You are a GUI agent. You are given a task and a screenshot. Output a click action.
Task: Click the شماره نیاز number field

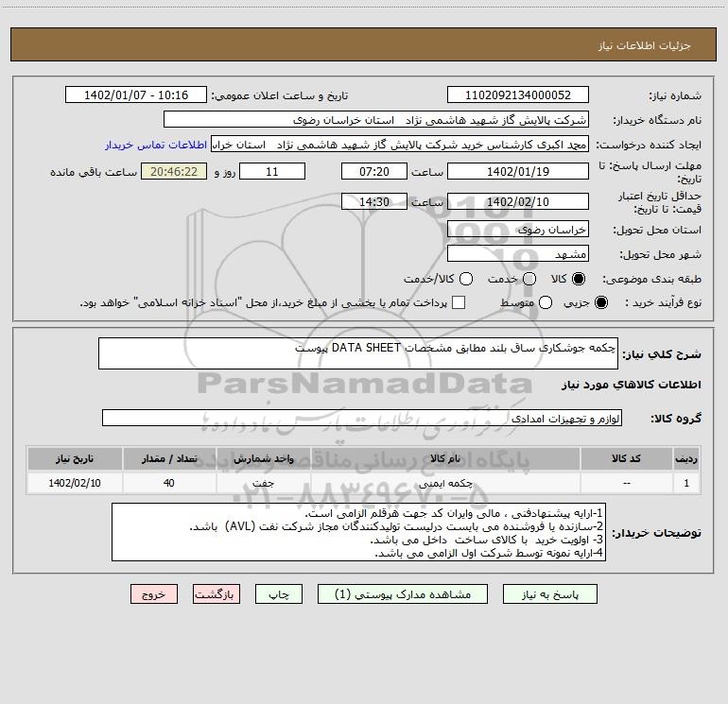click(x=516, y=95)
